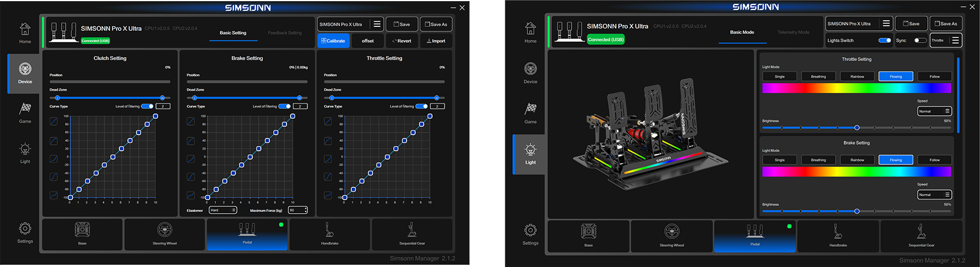The width and height of the screenshot is (980, 267).
Task: Select Single light mode under Throttle Setting
Action: [x=780, y=76]
